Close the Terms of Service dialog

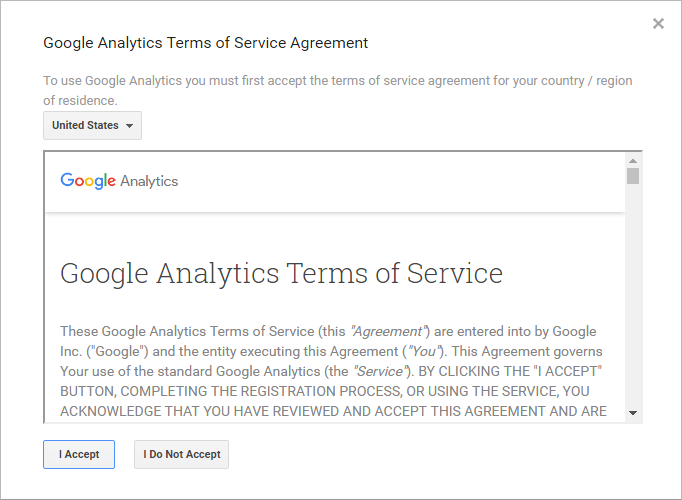[x=658, y=23]
